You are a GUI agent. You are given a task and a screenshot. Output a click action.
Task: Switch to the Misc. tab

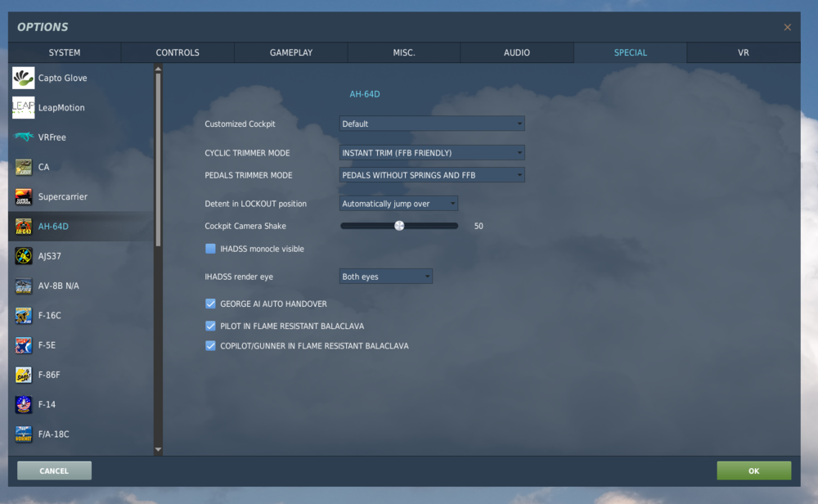pyautogui.click(x=404, y=52)
